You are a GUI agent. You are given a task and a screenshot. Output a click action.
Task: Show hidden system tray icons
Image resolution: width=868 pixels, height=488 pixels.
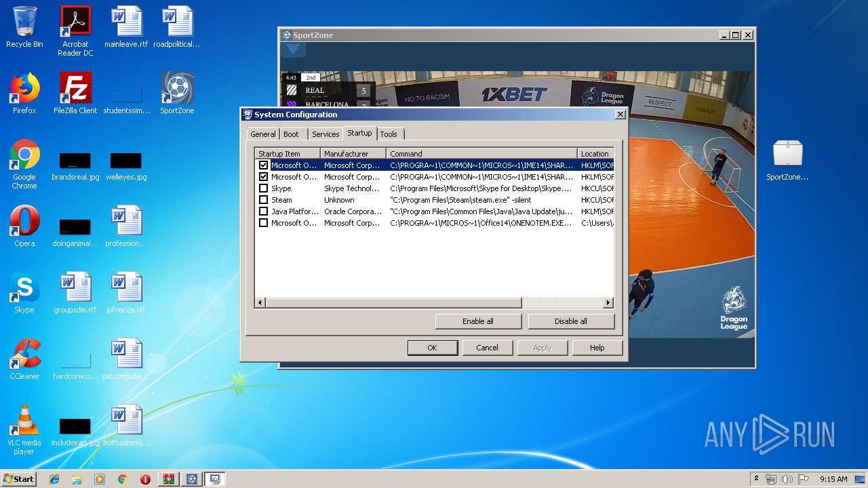[756, 479]
